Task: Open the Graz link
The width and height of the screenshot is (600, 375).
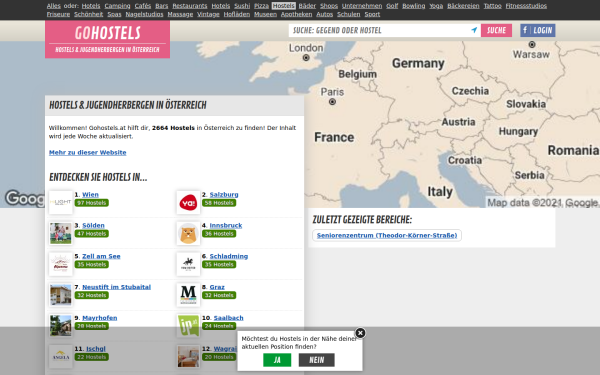Action: (x=217, y=287)
